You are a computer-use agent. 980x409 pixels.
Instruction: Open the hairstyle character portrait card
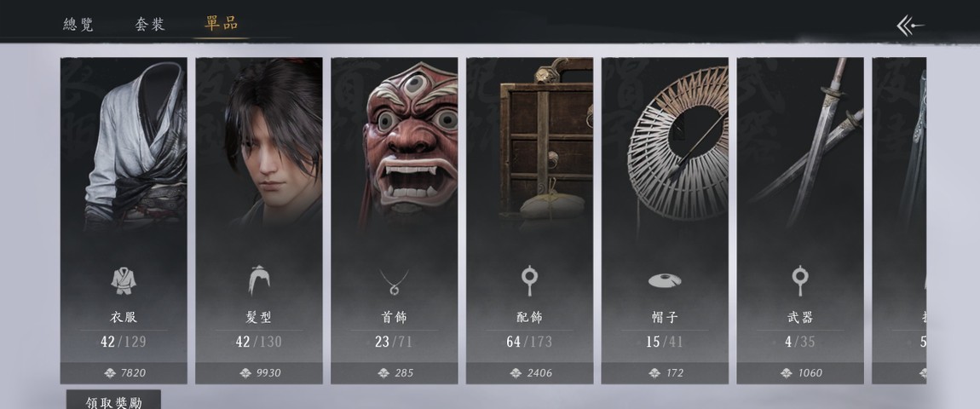(x=259, y=221)
